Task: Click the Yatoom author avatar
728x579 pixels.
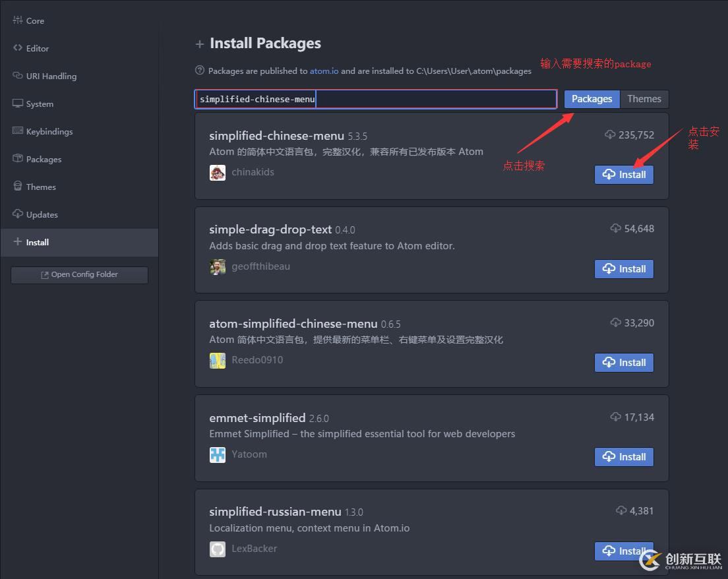Action: click(217, 455)
